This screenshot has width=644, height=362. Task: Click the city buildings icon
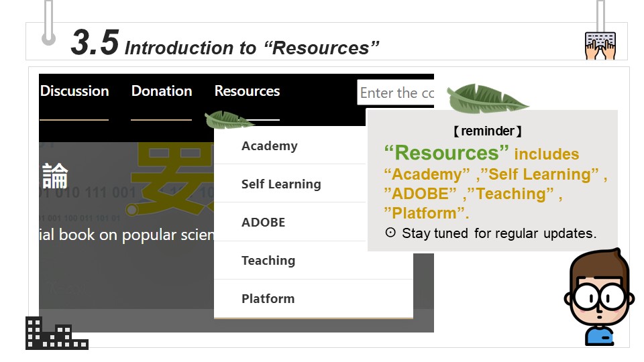point(56,333)
